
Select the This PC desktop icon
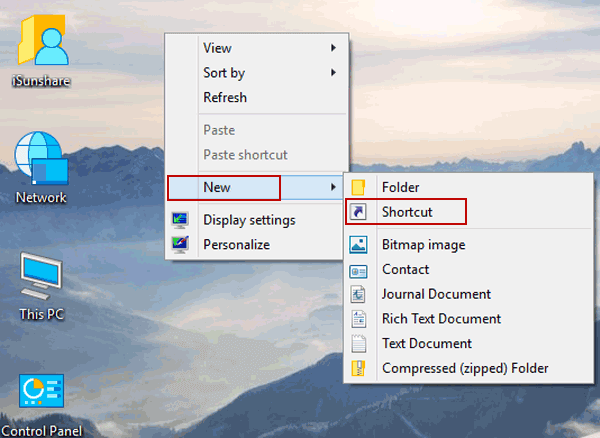(x=41, y=276)
